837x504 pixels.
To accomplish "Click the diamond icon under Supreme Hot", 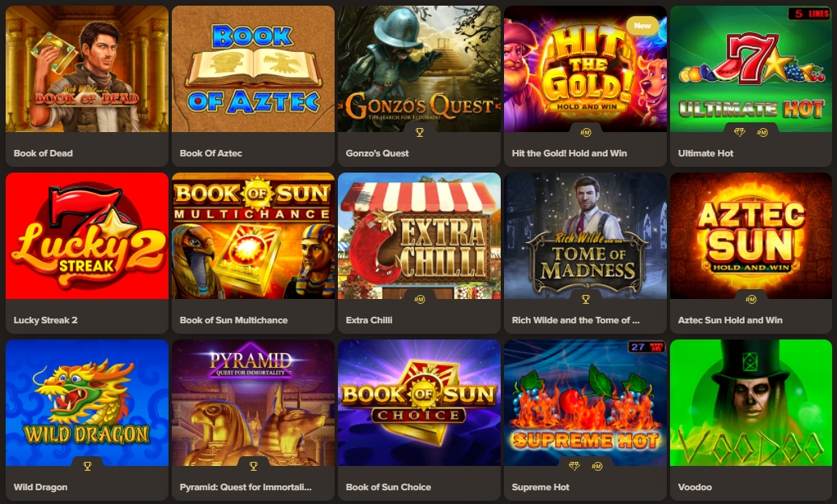I will [x=574, y=466].
